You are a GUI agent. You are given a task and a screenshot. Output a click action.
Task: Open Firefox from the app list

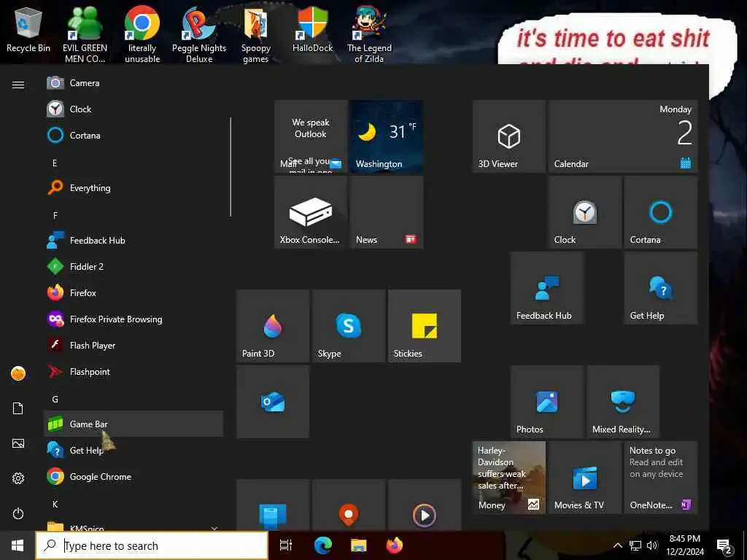pos(133,292)
